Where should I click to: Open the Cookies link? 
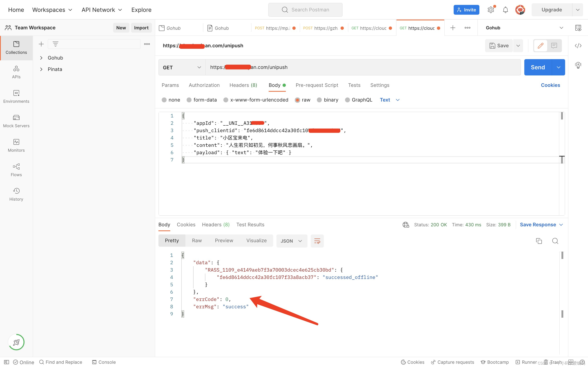(x=550, y=85)
